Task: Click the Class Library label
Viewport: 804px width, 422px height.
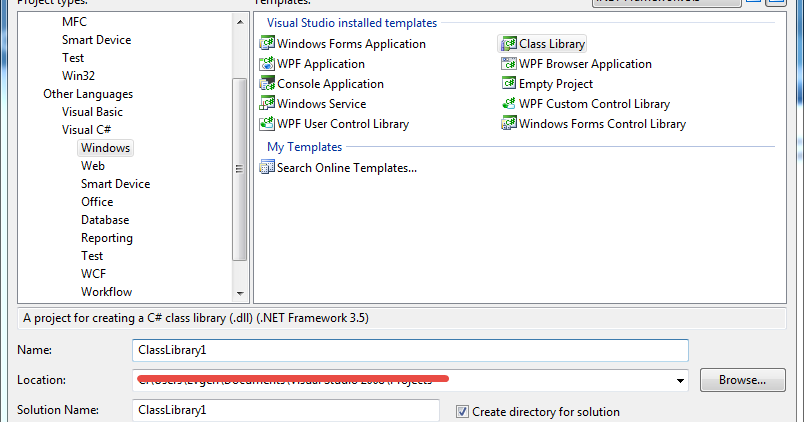Action: click(x=552, y=44)
